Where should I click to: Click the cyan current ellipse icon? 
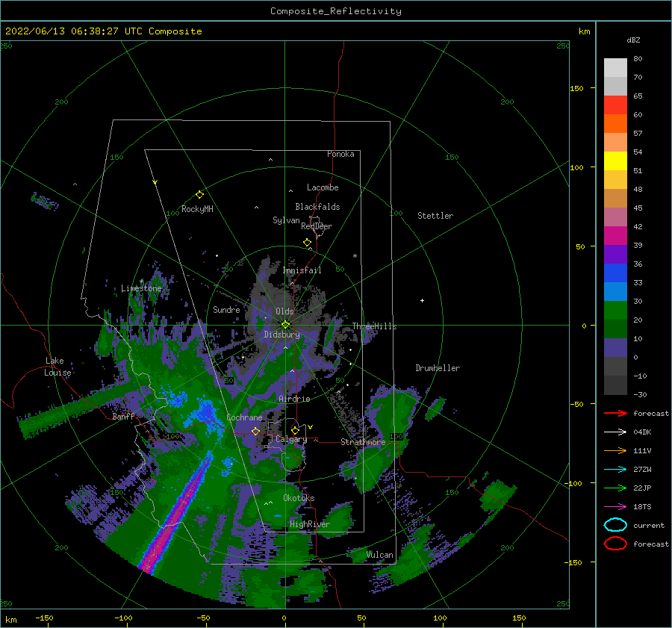click(615, 525)
